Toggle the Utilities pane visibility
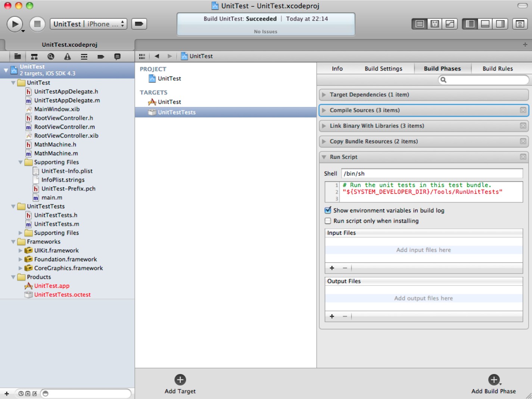The height and width of the screenshot is (399, 532). pos(500,24)
